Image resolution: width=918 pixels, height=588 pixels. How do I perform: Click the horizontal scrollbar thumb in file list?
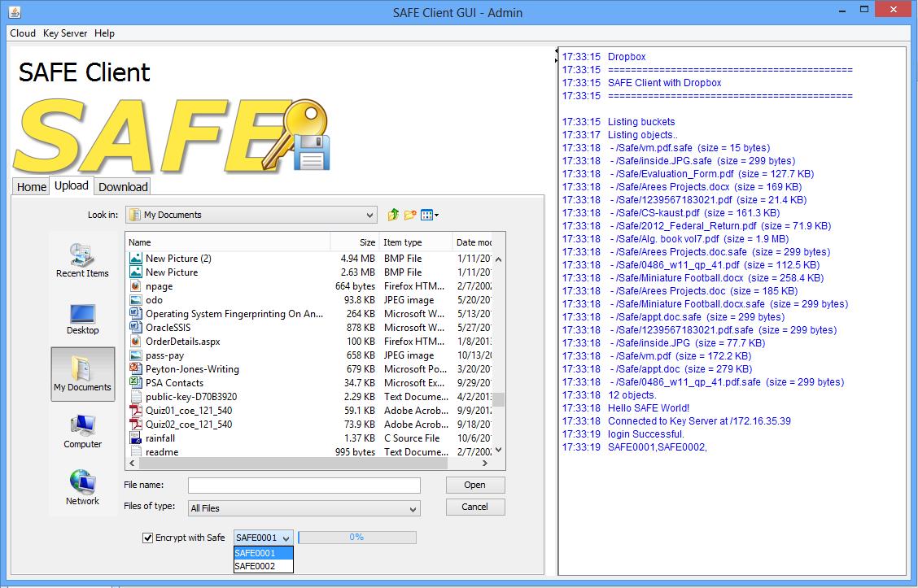pyautogui.click(x=293, y=463)
